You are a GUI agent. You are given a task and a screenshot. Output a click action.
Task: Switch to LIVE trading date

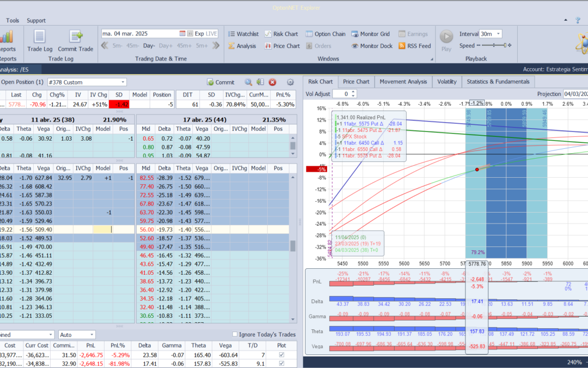click(211, 33)
